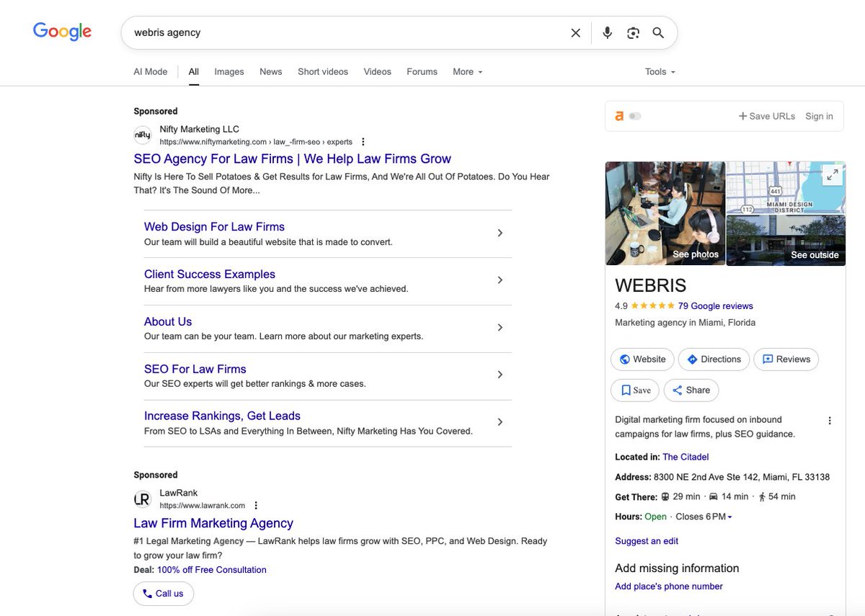The height and width of the screenshot is (616, 865).
Task: Click the walking travel time icon
Action: [x=762, y=496]
